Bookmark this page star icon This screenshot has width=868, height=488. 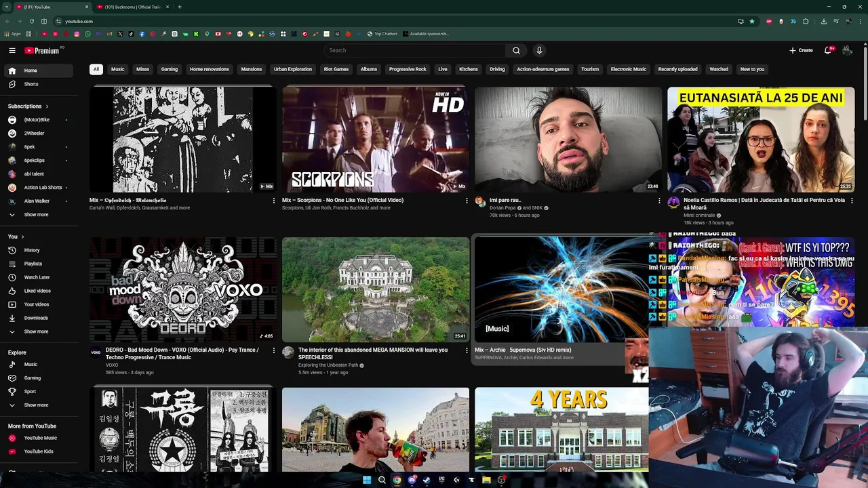click(752, 21)
